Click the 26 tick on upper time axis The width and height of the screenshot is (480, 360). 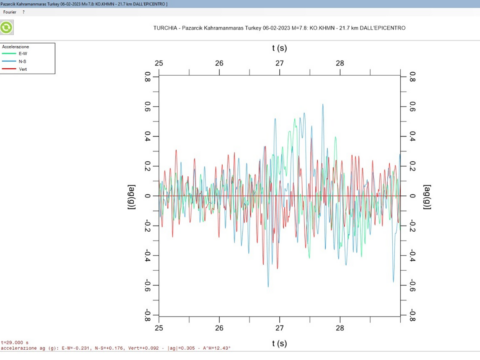(219, 63)
